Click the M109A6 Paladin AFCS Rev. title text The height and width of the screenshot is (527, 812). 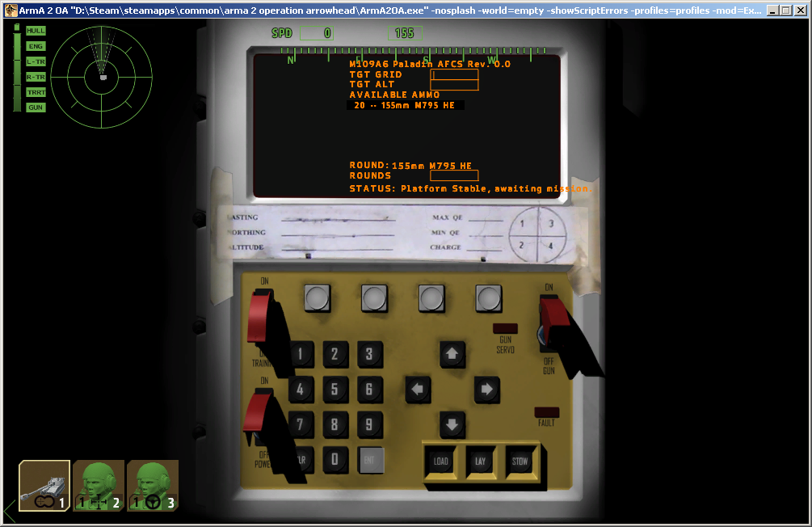click(x=430, y=64)
